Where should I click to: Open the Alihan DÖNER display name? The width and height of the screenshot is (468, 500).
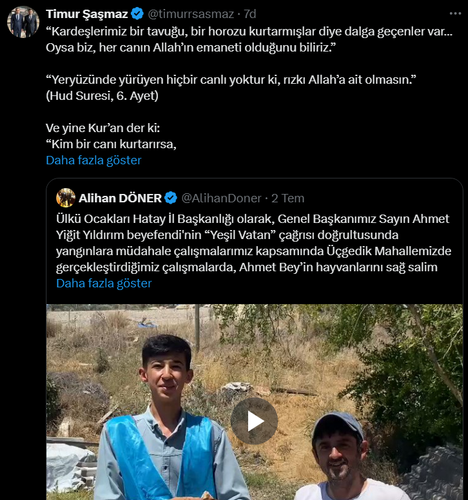(x=120, y=198)
